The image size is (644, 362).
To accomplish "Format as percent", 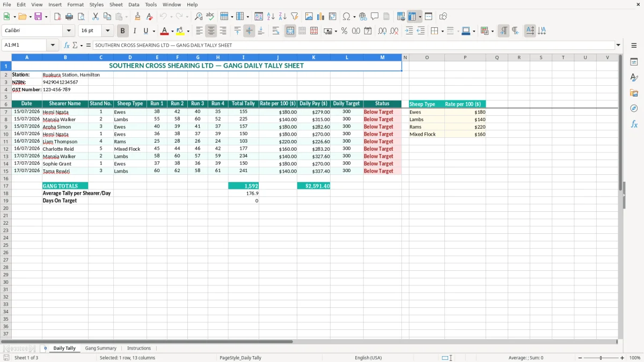I will coord(345,31).
